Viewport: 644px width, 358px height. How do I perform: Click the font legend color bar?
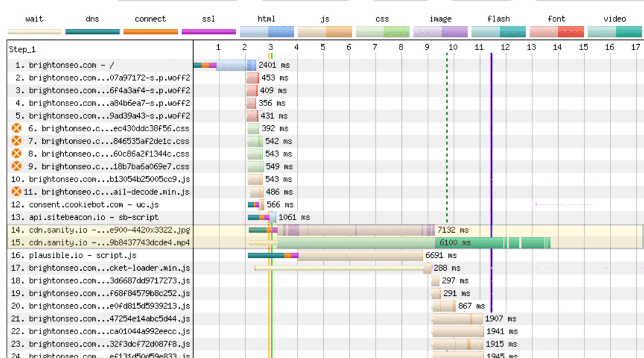tap(556, 32)
